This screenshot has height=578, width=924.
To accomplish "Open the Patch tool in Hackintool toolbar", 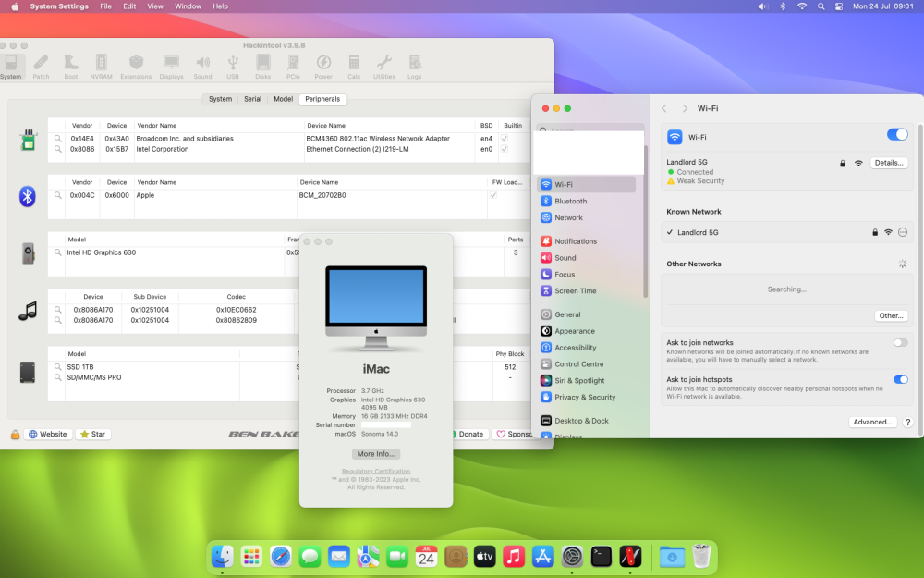I will pyautogui.click(x=41, y=67).
